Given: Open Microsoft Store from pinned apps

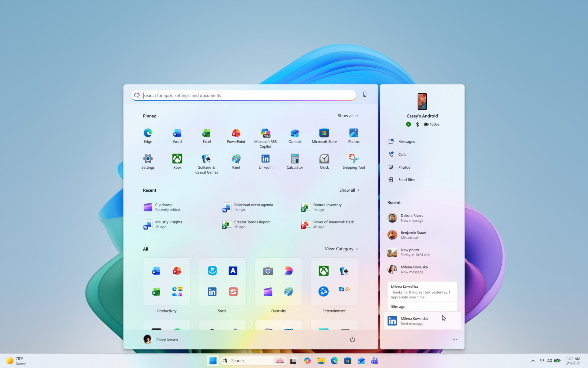Looking at the screenshot, I should [324, 136].
